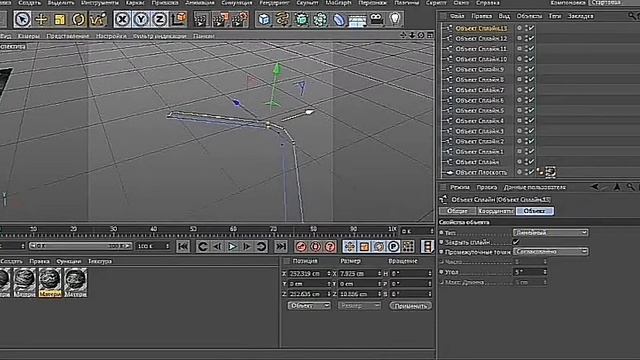Open the Объект coordinate mode dropdown
The height and width of the screenshot is (360, 640).
(x=309, y=305)
